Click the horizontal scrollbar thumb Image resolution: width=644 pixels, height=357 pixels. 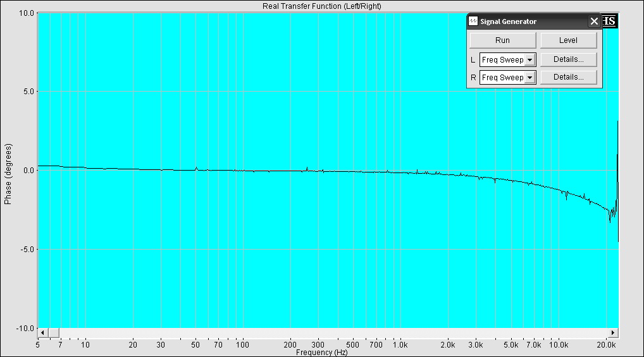click(53, 333)
